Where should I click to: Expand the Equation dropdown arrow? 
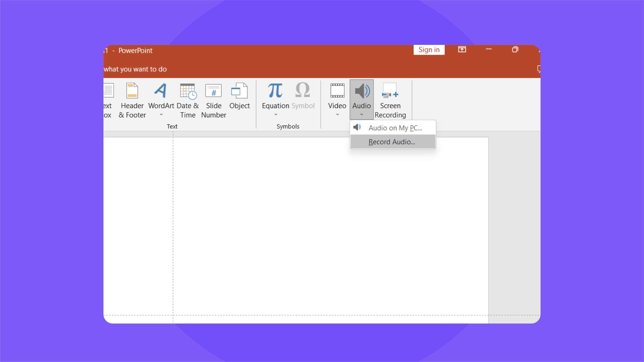tap(276, 115)
